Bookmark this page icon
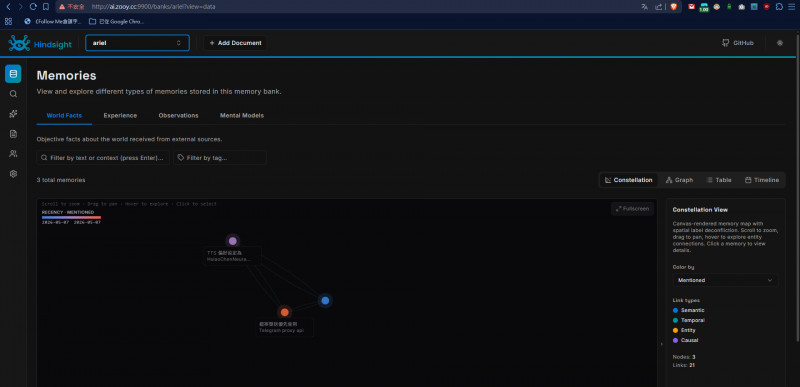The height and width of the screenshot is (387, 800). 46,7
